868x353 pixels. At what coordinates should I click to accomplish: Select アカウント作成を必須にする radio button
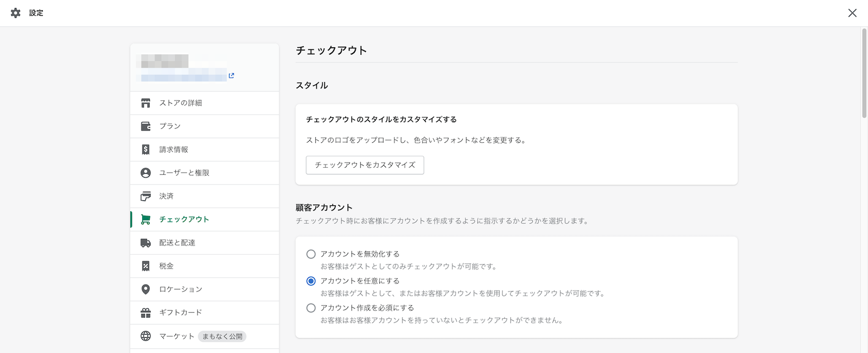pyautogui.click(x=311, y=308)
